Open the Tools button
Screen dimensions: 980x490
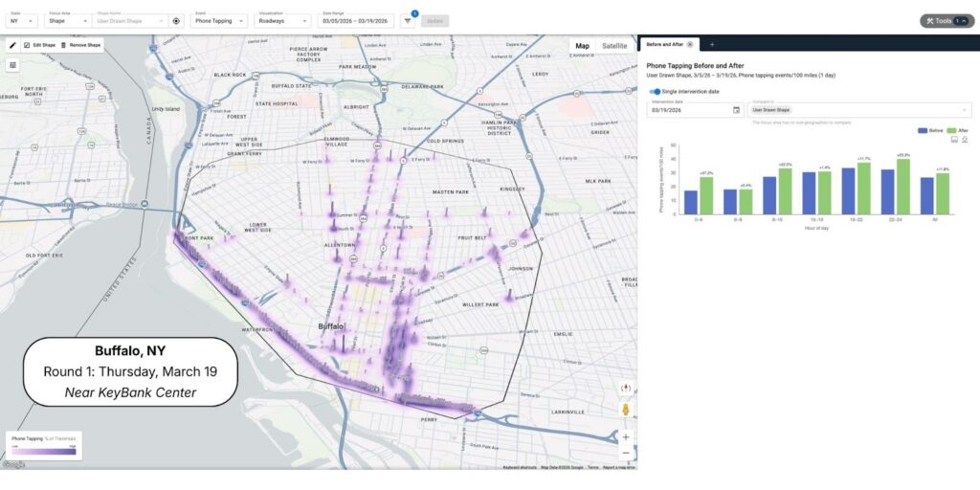click(x=947, y=20)
